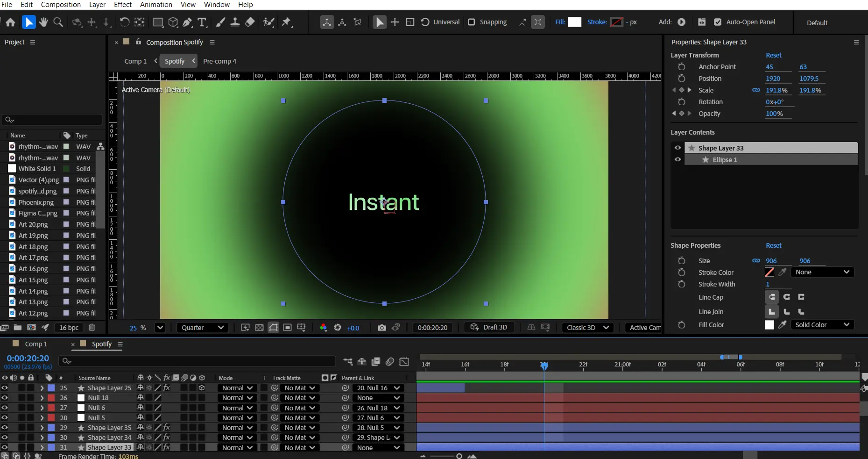This screenshot has height=459, width=868.
Task: Select the Hand tool
Action: click(43, 22)
